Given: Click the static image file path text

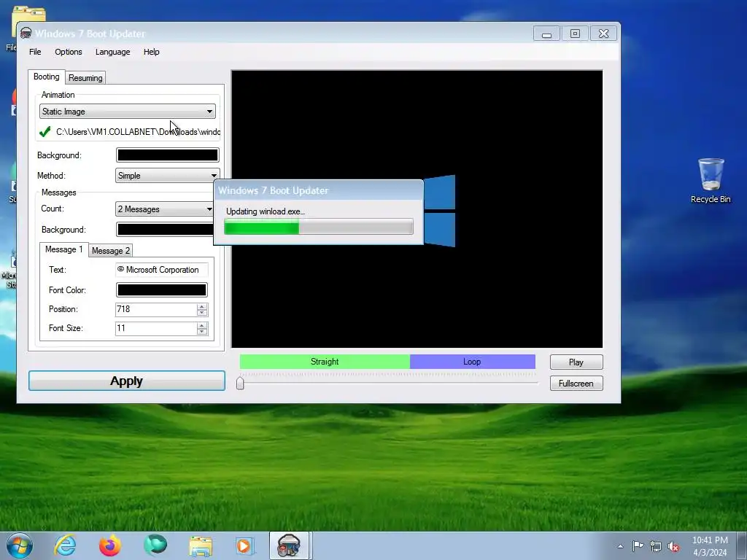Looking at the screenshot, I should pyautogui.click(x=138, y=132).
